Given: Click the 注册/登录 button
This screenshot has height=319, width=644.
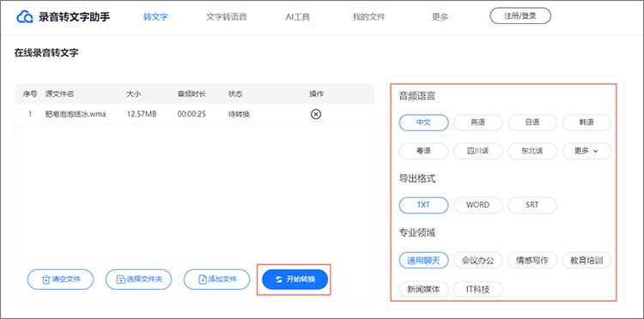Looking at the screenshot, I should point(520,16).
